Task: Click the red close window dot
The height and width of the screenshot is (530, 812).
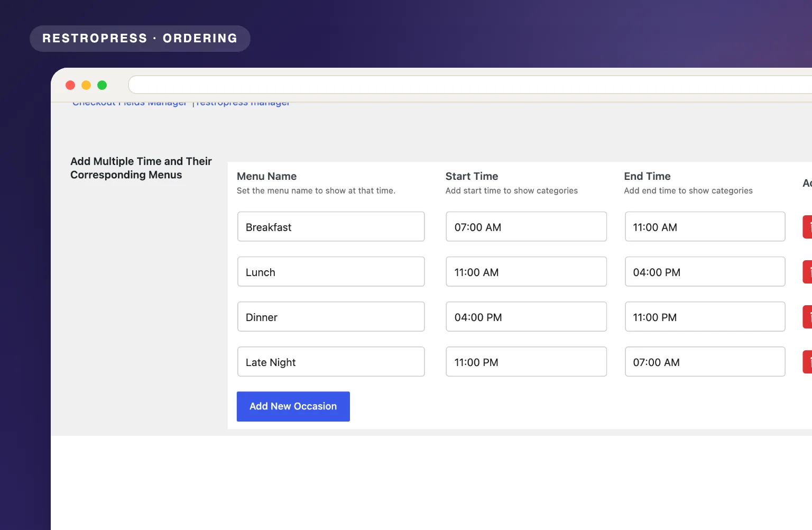Action: [70, 85]
